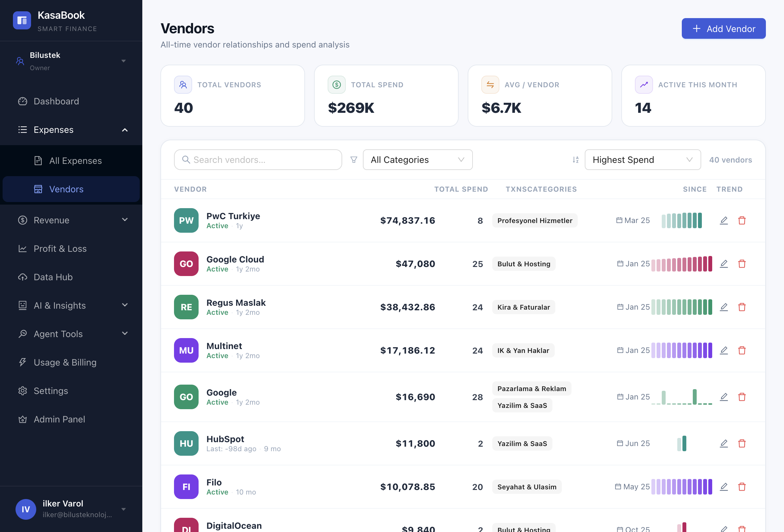Click the Add Vendor button

point(723,29)
